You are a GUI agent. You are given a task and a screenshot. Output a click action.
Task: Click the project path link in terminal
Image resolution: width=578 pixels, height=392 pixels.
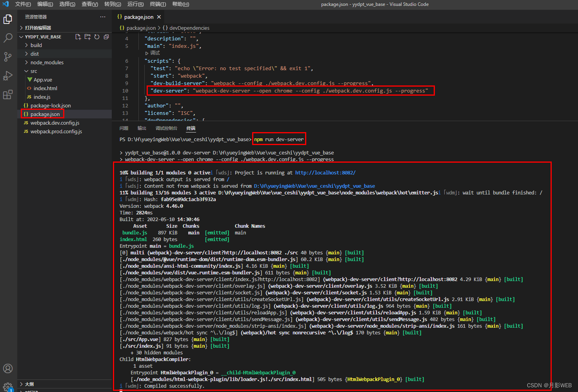click(x=314, y=186)
